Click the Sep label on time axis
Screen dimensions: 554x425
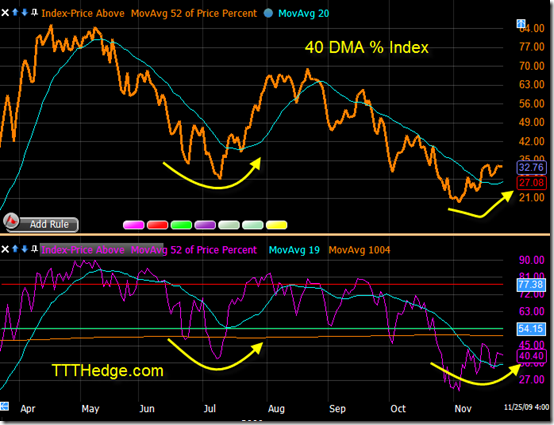pyautogui.click(x=337, y=409)
